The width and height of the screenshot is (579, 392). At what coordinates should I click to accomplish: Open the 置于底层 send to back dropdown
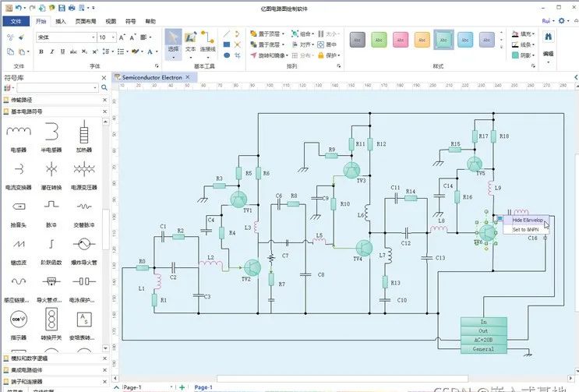(268, 44)
